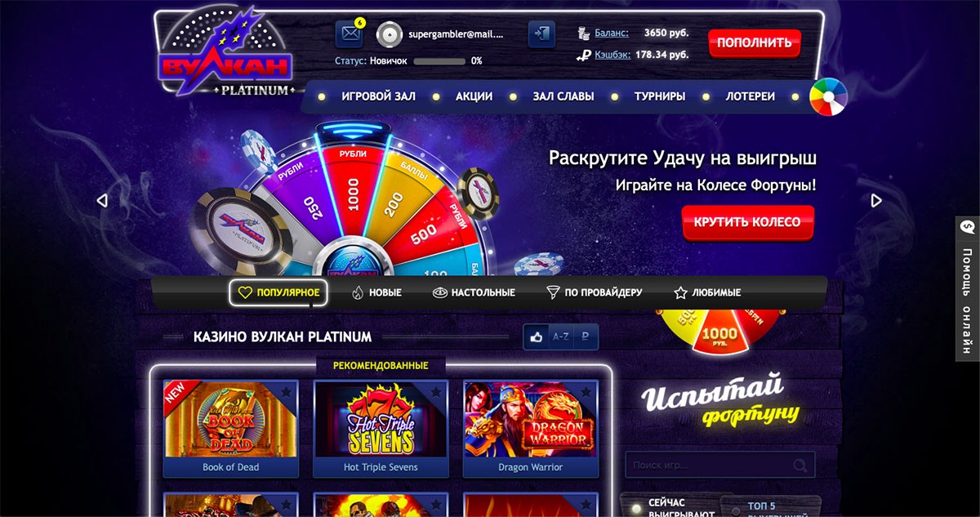Image resolution: width=980 pixels, height=517 pixels.
Task: Sort games by A-Z button
Action: point(561,336)
